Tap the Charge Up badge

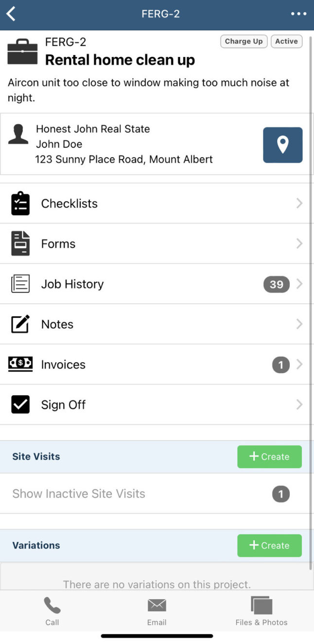(x=244, y=41)
